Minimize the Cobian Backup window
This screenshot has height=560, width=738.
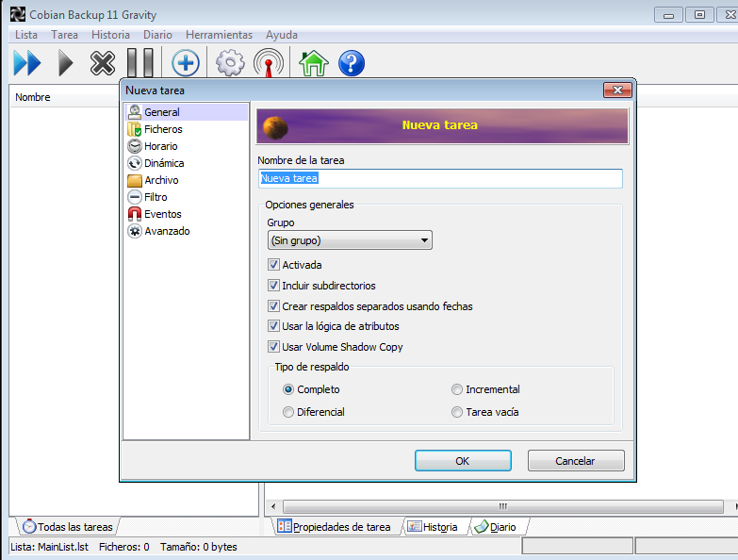pyautogui.click(x=668, y=15)
